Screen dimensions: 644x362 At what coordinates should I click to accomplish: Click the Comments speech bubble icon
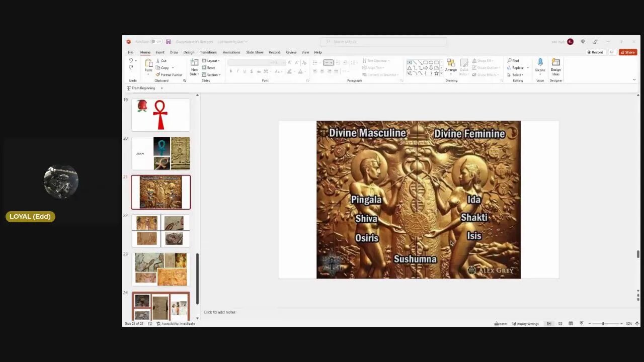click(x=612, y=52)
